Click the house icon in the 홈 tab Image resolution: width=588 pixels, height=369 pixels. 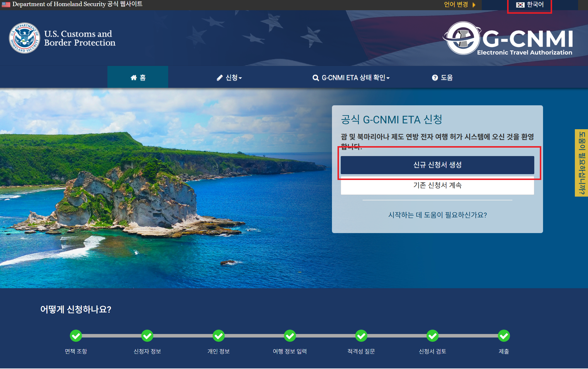coord(134,78)
